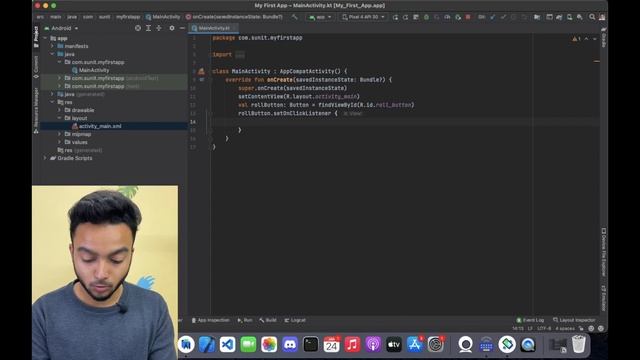Expand com.sunit.myfirstapp (test) package

click(60, 86)
